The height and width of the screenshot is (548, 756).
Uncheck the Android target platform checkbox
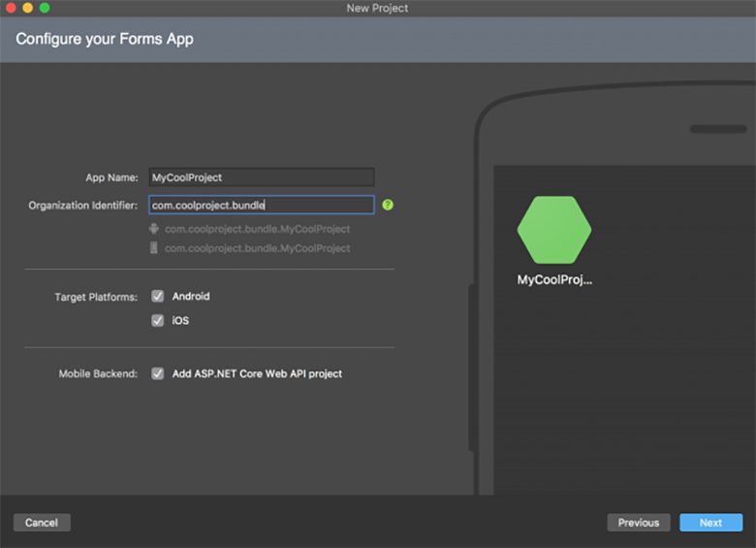(158, 296)
